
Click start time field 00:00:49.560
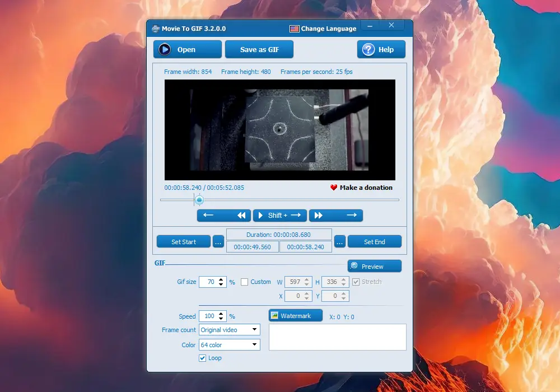(253, 247)
